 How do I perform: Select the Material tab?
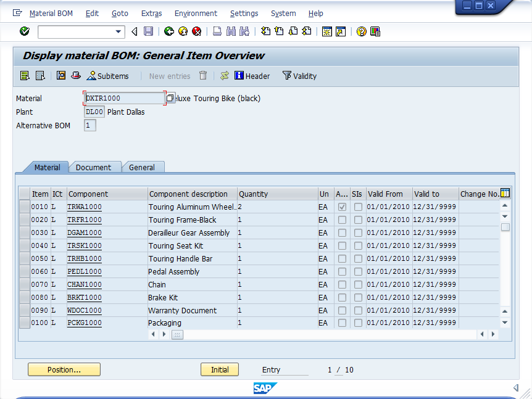coord(47,168)
